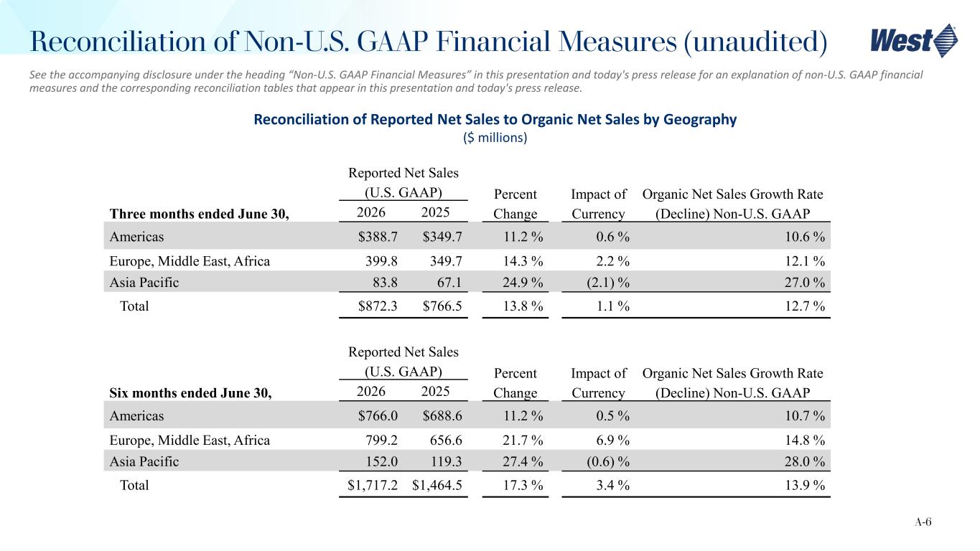The height and width of the screenshot is (551, 980).
Task: Click the three-month Europe, Middle East, Africa label
Action: coord(190,261)
